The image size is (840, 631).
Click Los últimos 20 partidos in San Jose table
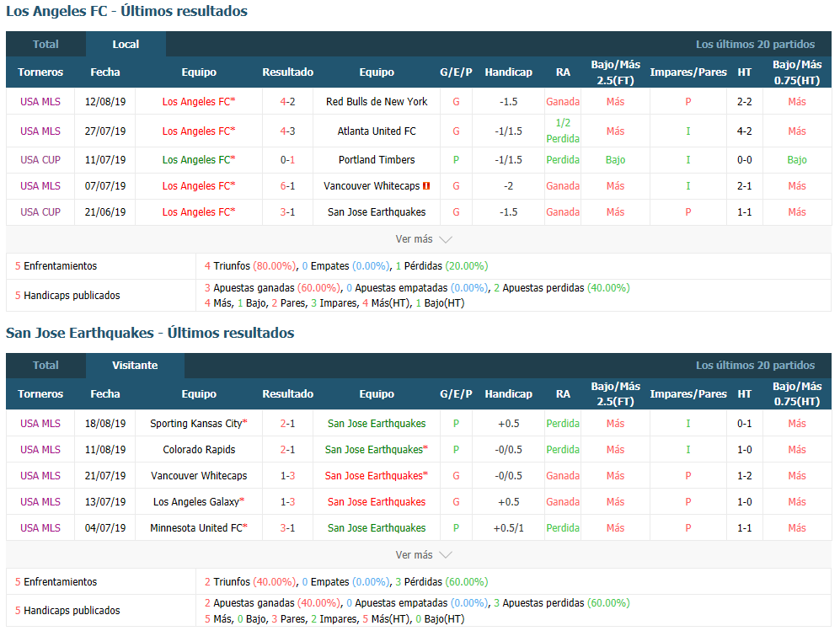(x=756, y=366)
